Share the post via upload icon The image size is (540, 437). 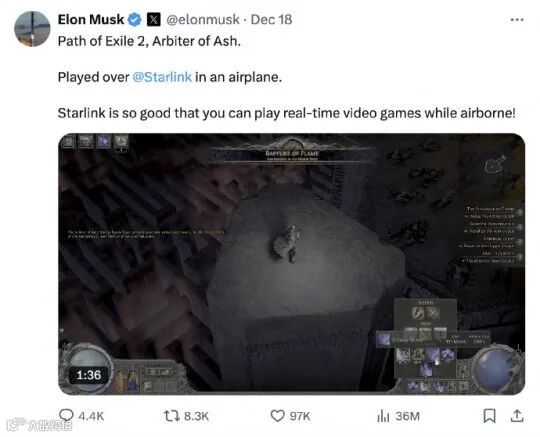pos(517,416)
